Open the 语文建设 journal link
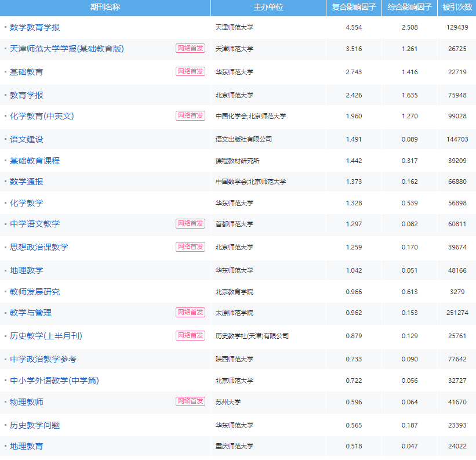Screen dimensions: 476x460 [27, 139]
